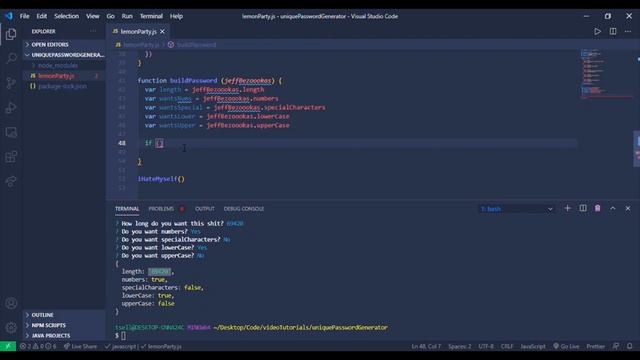The image size is (640, 360).
Task: Click Prettier in the status bar
Action: pos(596,346)
